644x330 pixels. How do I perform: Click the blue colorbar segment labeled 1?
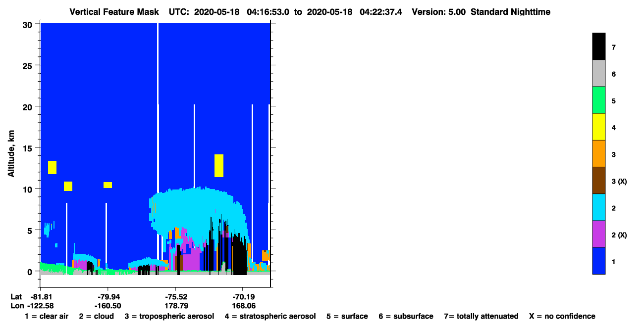pyautogui.click(x=598, y=260)
